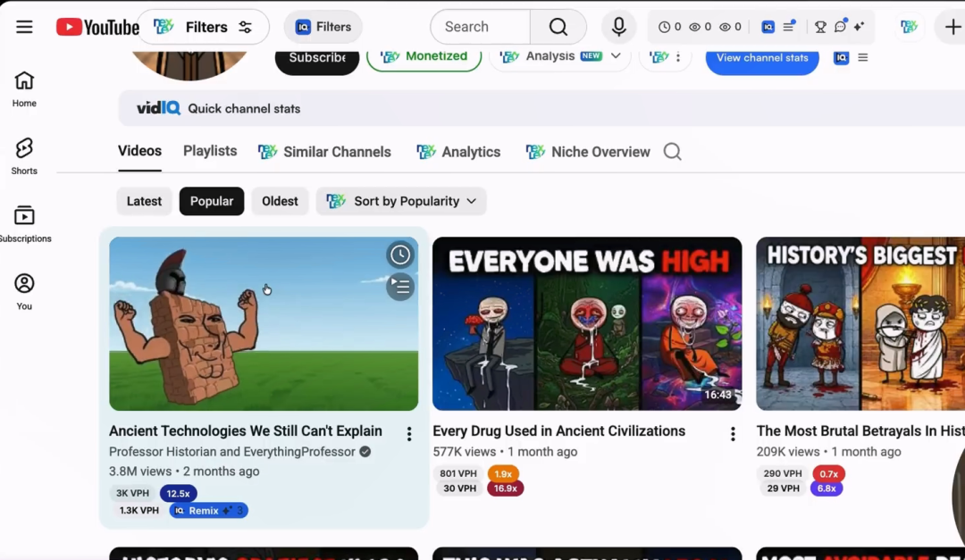Image resolution: width=965 pixels, height=560 pixels.
Task: Add Ancient Technologies video to Watch Later
Action: tap(400, 255)
